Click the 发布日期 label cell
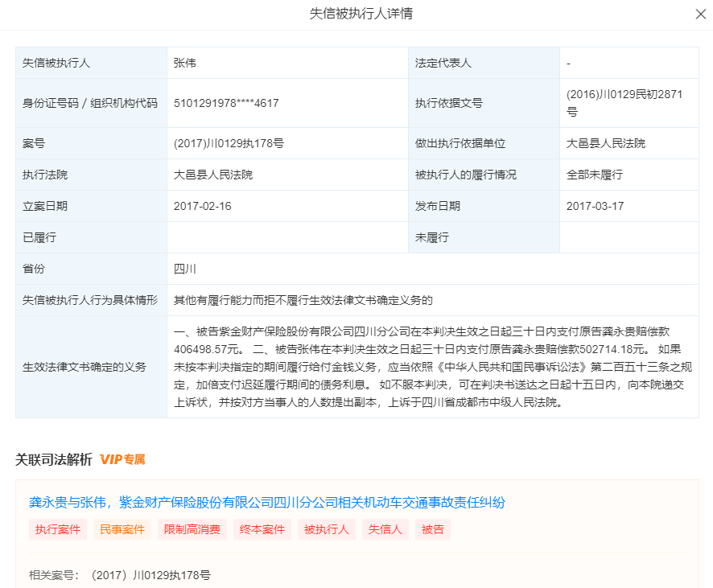 click(x=484, y=206)
